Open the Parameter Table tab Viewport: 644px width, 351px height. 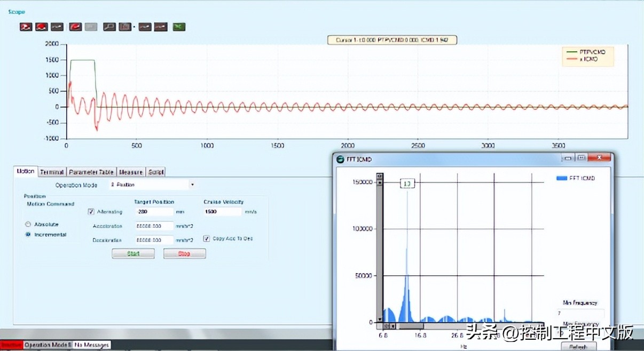91,172
